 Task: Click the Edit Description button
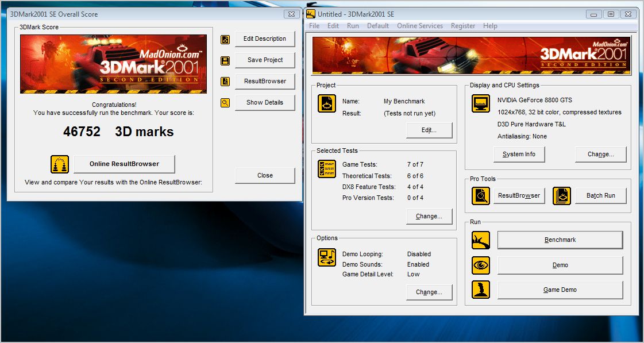tap(265, 38)
